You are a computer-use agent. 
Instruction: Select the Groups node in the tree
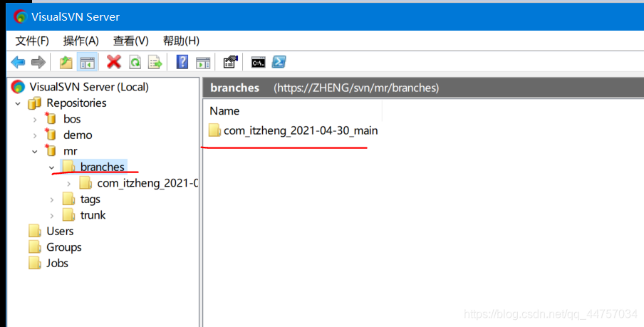pos(64,247)
